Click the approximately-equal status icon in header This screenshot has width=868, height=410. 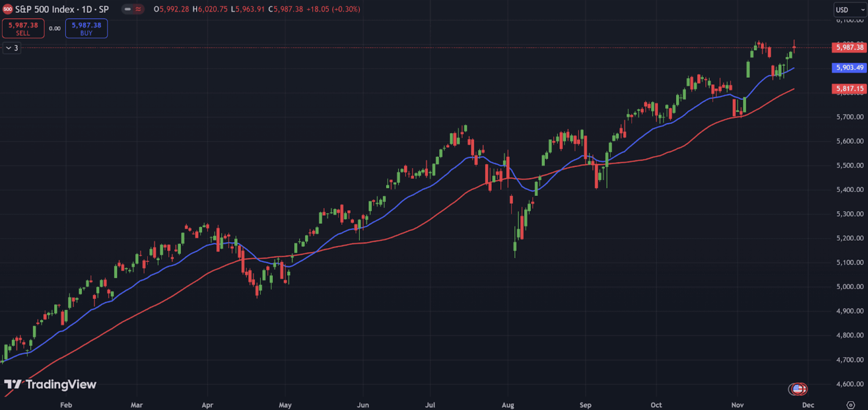(138, 9)
